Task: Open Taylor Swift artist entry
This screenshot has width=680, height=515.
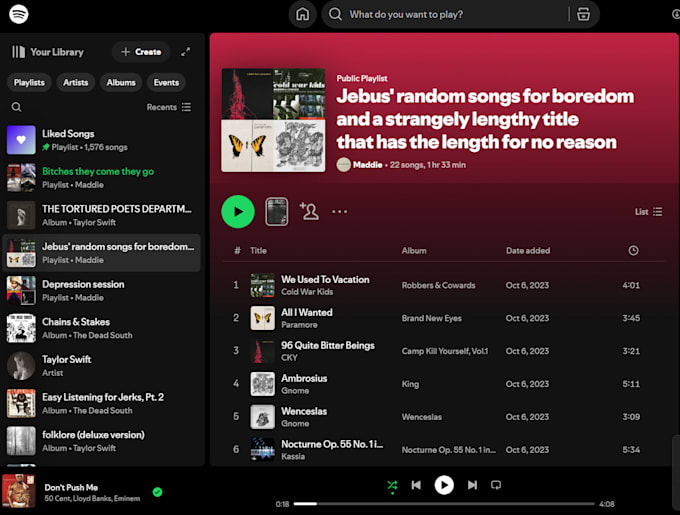Action: pos(102,366)
